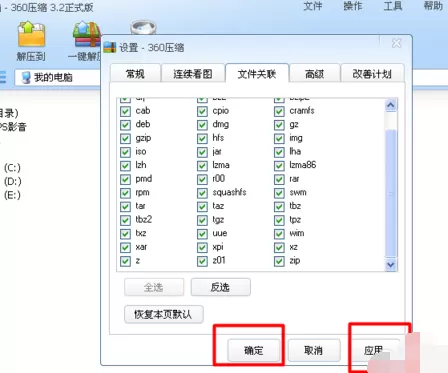
Task: Select the (C:) drive in main window
Action: point(12,168)
